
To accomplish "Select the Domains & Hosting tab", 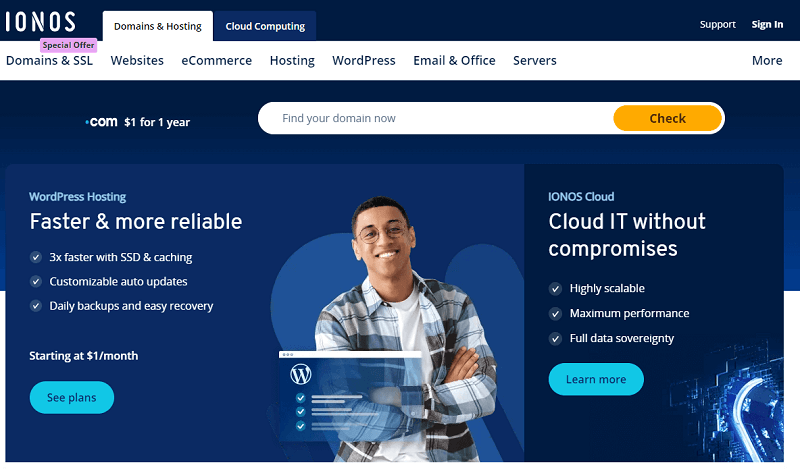I will coord(157,26).
